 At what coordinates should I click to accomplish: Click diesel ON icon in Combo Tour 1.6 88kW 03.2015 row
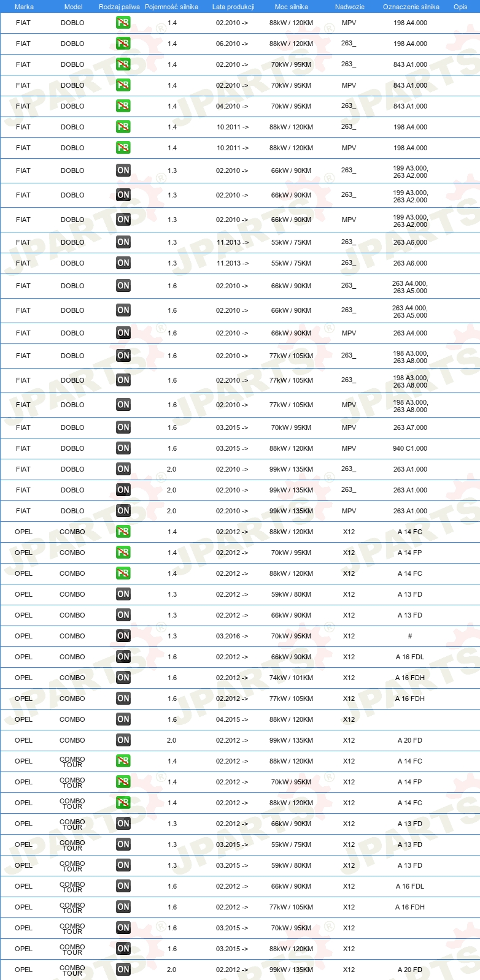(x=123, y=949)
